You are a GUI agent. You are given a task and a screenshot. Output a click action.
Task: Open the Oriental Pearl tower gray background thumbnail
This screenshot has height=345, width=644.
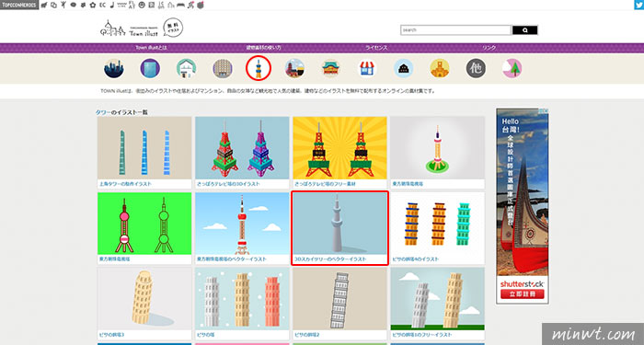tap(437, 148)
